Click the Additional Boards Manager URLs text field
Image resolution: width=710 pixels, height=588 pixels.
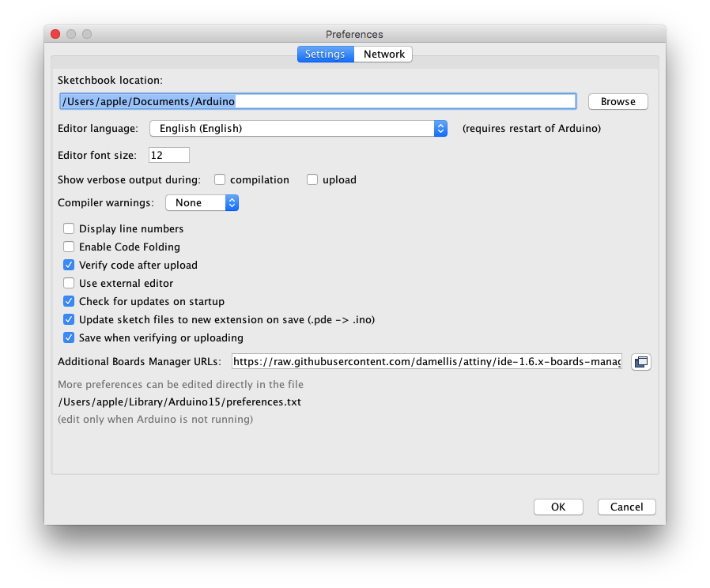point(426,362)
